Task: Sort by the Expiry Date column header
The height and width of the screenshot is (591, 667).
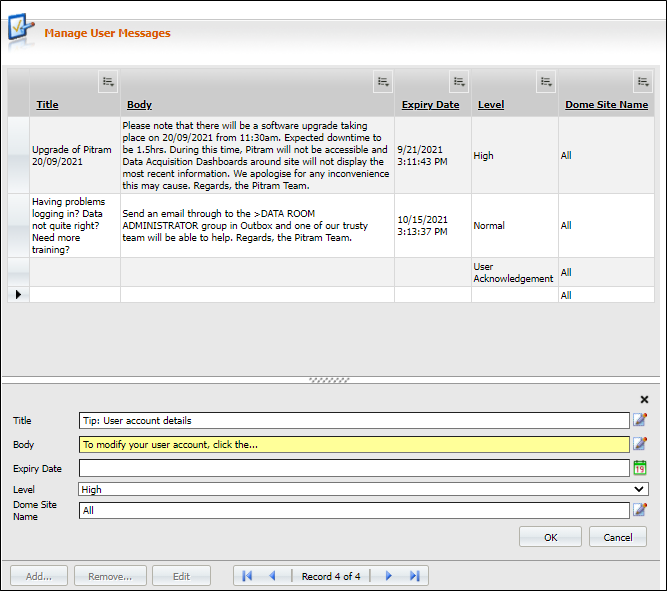Action: point(430,105)
